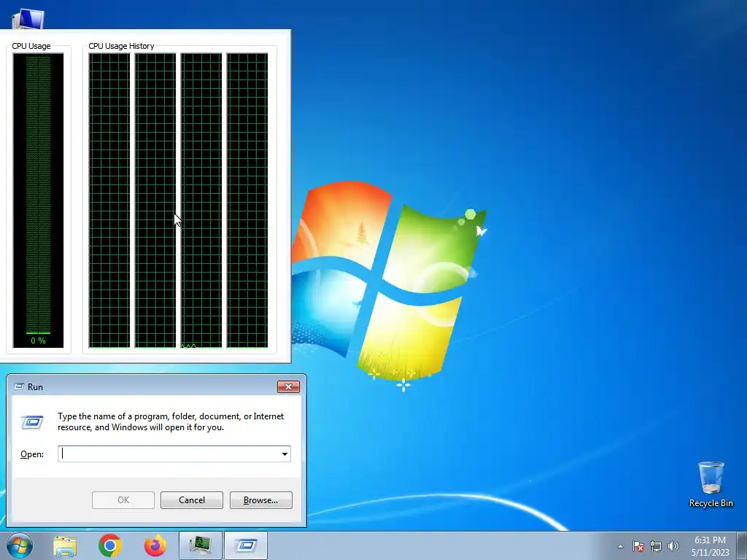The height and width of the screenshot is (560, 747).
Task: Select the Run dialog taskbar button
Action: [x=246, y=545]
